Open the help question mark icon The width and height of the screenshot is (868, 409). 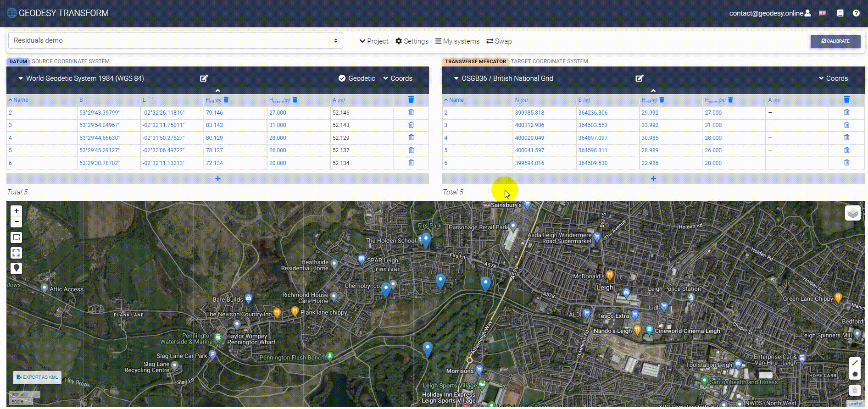[x=856, y=13]
